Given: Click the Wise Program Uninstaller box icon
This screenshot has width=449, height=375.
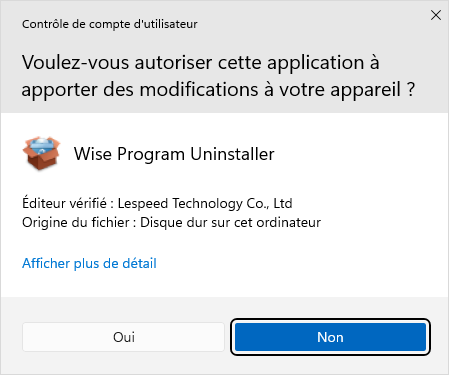Looking at the screenshot, I should [x=42, y=153].
